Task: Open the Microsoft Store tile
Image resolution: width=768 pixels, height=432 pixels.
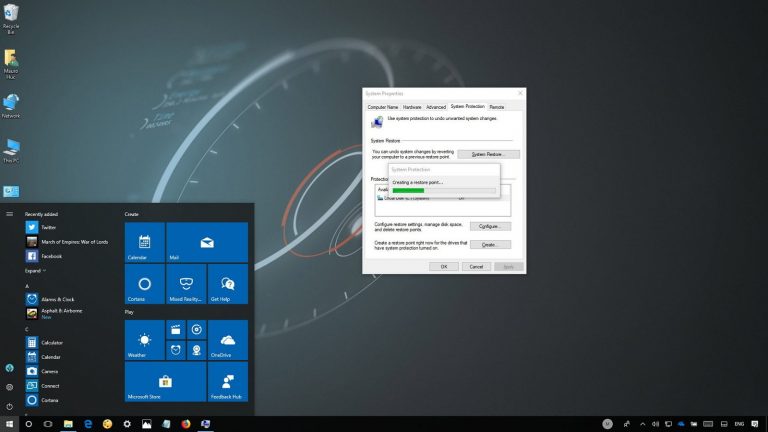Action: click(x=165, y=382)
